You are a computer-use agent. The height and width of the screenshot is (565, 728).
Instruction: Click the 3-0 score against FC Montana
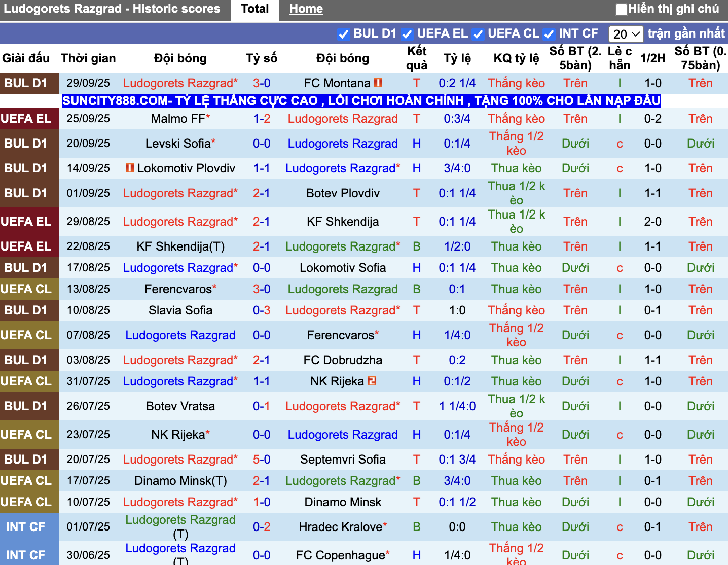click(x=262, y=83)
